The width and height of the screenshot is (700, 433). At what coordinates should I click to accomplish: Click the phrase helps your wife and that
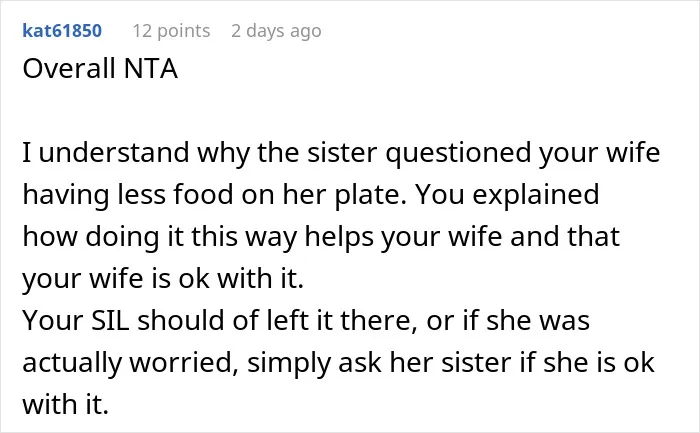[x=462, y=237]
